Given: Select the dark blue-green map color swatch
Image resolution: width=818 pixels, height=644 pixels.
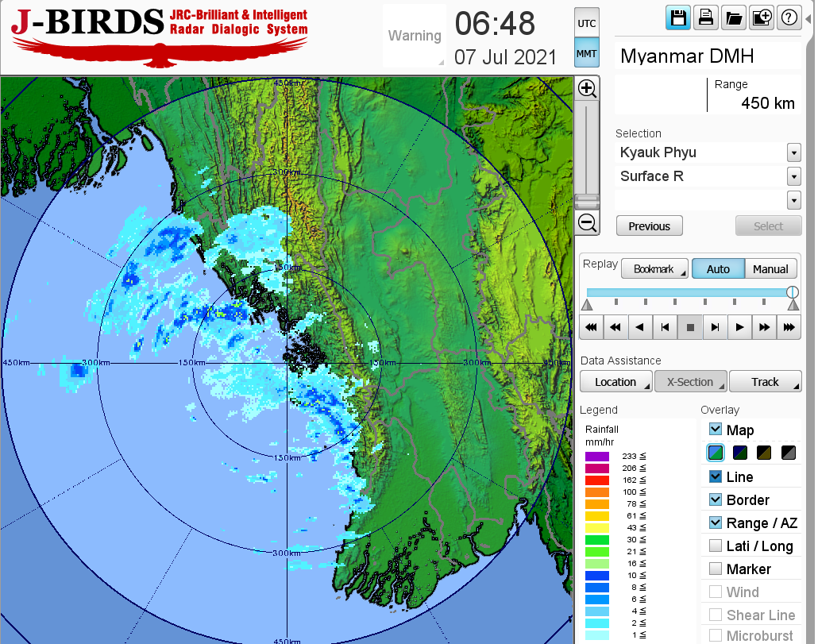Looking at the screenshot, I should 740,453.
